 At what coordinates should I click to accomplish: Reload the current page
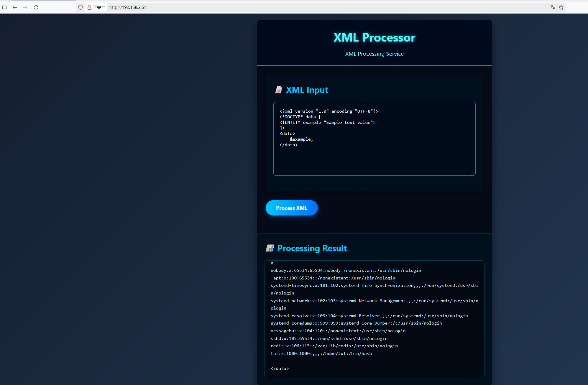36,7
